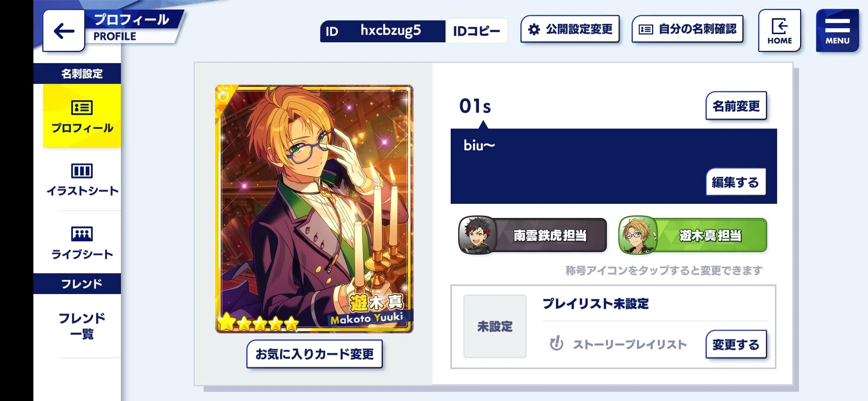
Task: Open the イラストシート sidebar icon
Action: tap(82, 171)
